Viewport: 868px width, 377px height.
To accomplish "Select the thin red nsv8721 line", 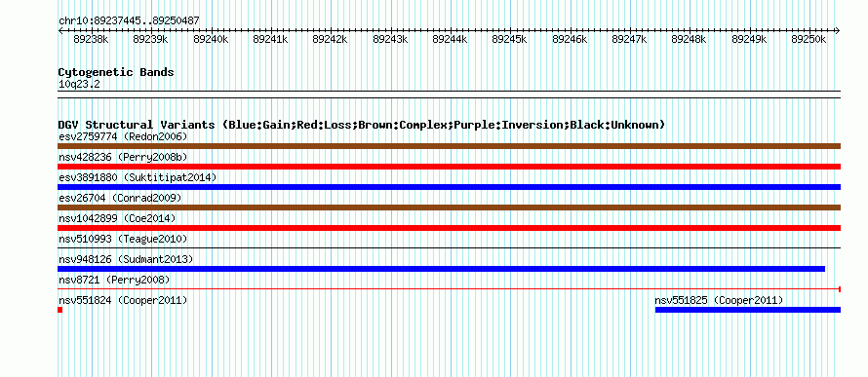I will click(449, 289).
